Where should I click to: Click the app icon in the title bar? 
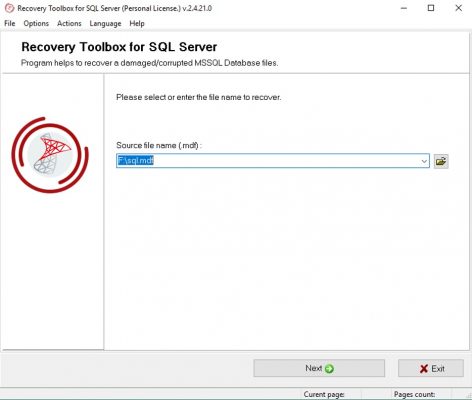point(9,8)
